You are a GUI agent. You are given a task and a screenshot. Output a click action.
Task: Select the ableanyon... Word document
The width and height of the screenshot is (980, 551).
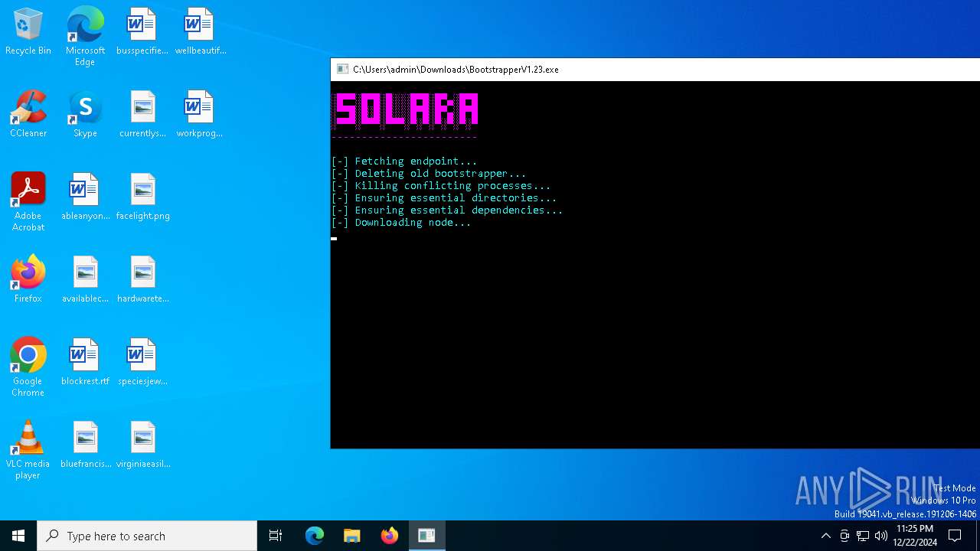pyautogui.click(x=86, y=197)
